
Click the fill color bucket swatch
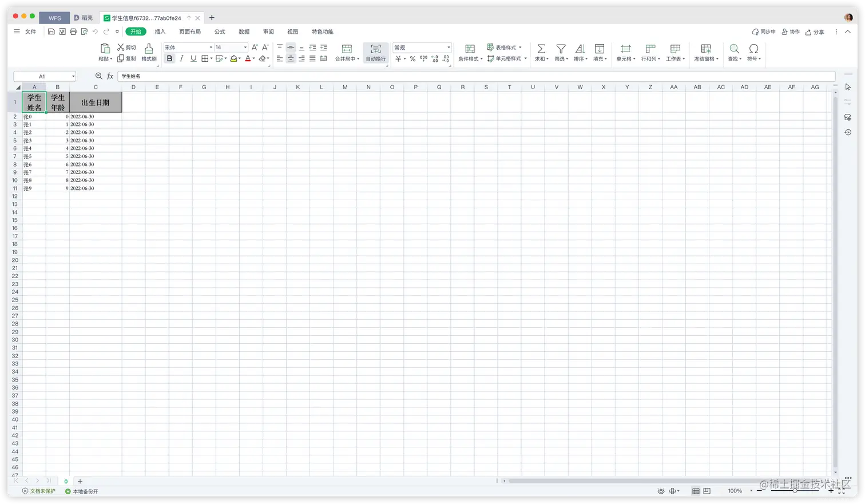point(233,58)
